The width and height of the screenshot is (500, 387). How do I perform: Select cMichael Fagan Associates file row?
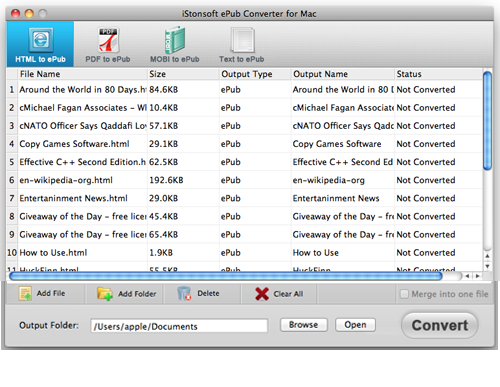[x=245, y=108]
